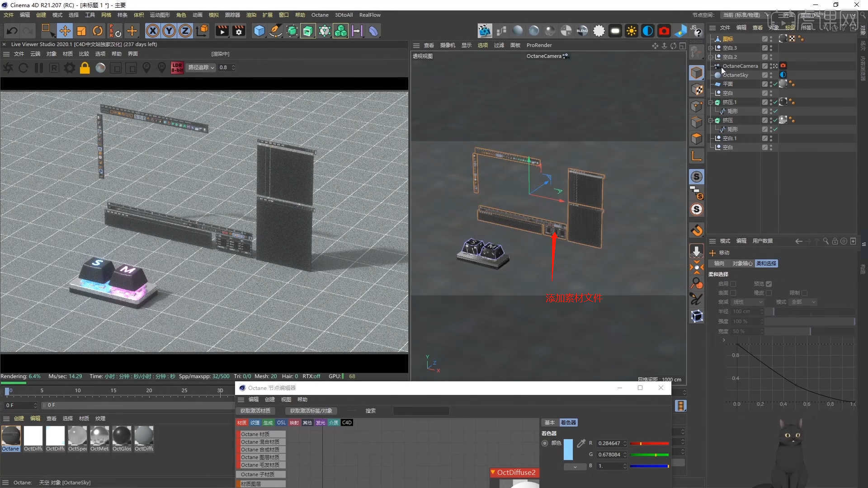Click the OSL category tab in node editor
This screenshot has width=868, height=488.
(281, 422)
